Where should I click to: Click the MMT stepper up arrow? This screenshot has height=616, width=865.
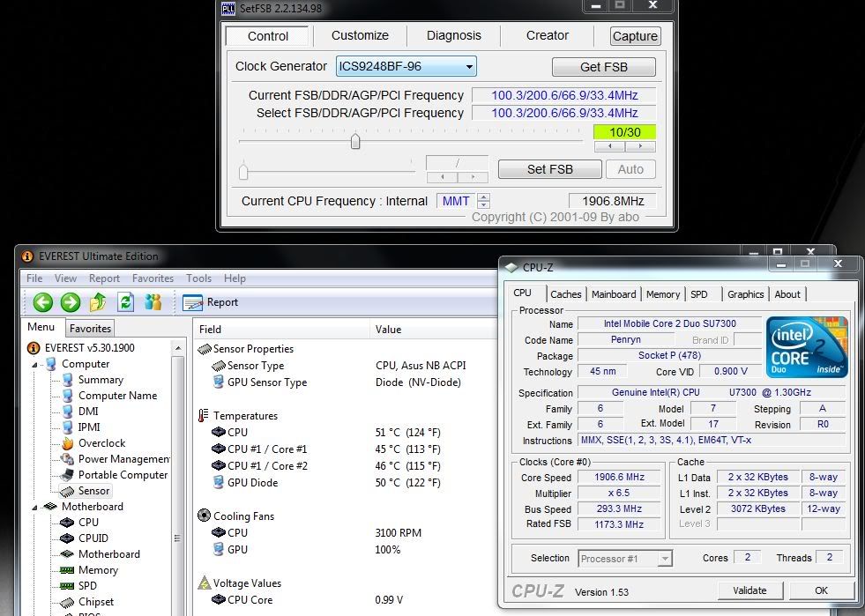point(483,197)
